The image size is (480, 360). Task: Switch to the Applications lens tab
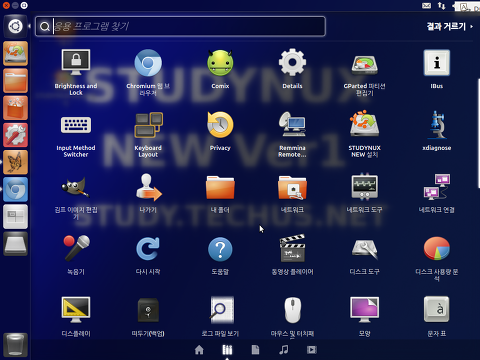tap(227, 350)
